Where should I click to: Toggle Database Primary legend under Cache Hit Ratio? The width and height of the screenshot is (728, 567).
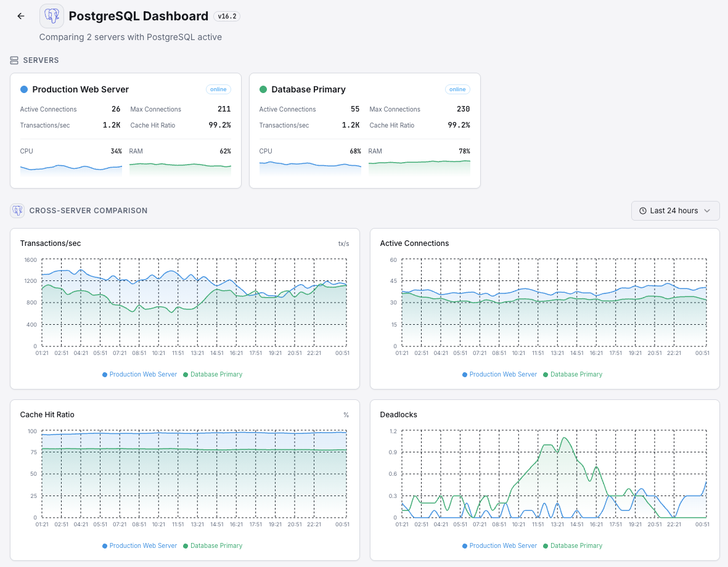pos(213,545)
